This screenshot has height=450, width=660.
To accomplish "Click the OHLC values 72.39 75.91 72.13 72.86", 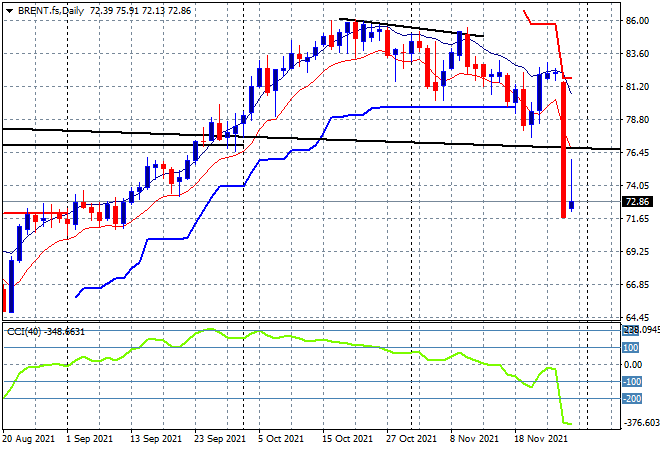I will click(141, 11).
